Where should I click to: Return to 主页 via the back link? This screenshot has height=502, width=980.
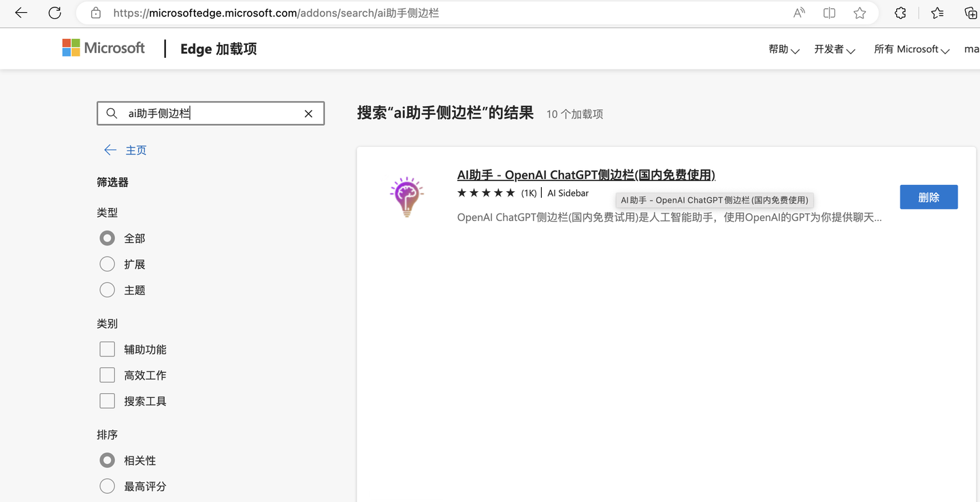coord(125,150)
